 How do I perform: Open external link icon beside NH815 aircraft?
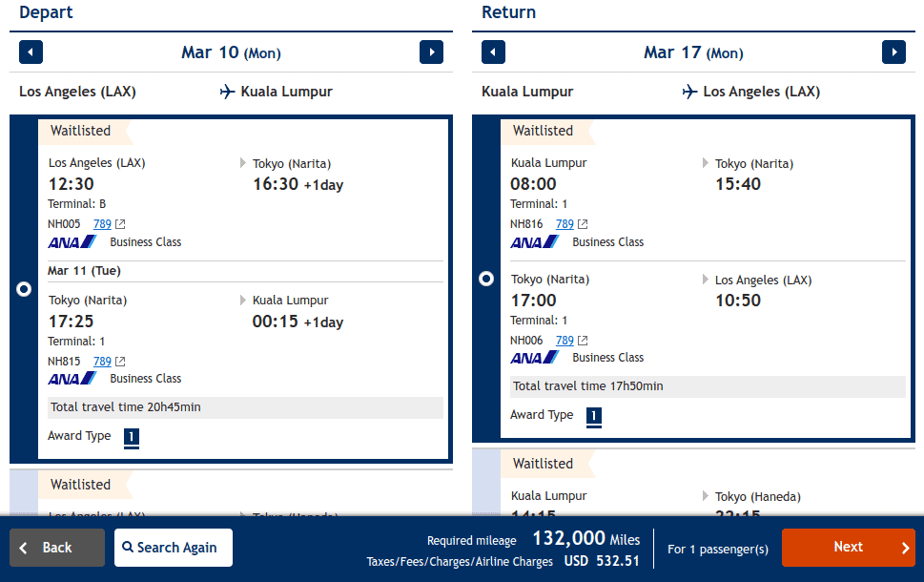[x=120, y=362]
